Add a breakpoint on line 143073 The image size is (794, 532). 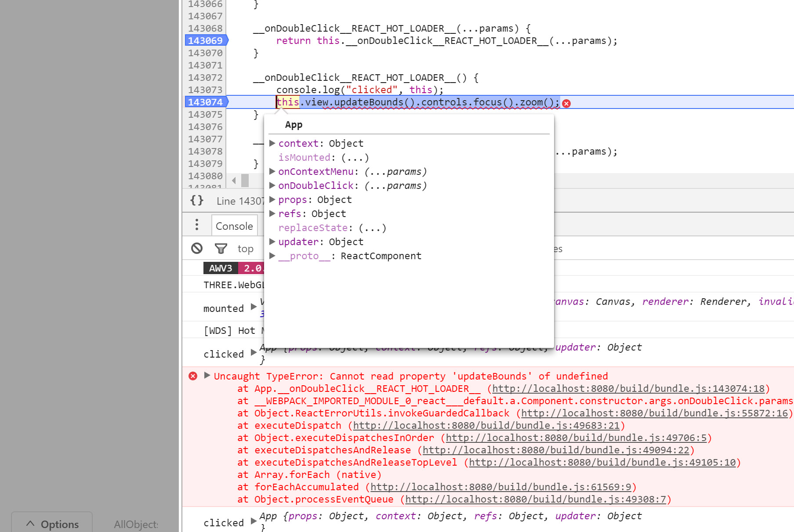pos(205,90)
